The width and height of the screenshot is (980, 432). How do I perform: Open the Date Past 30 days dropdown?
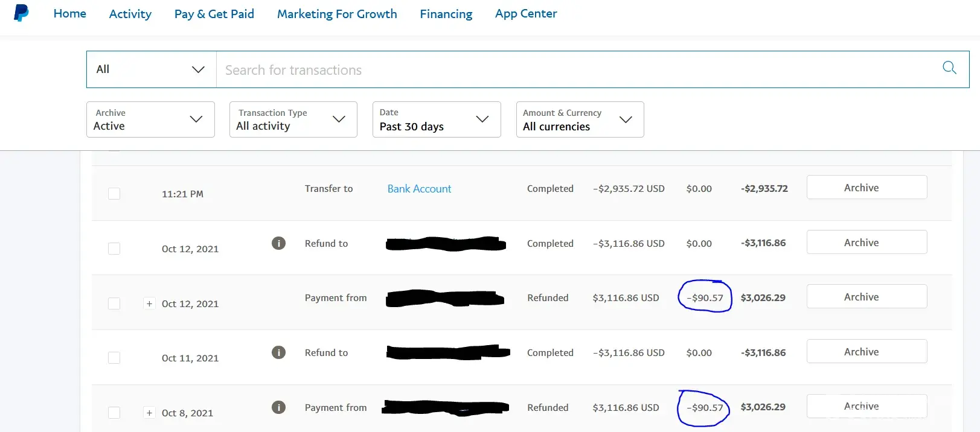point(436,119)
